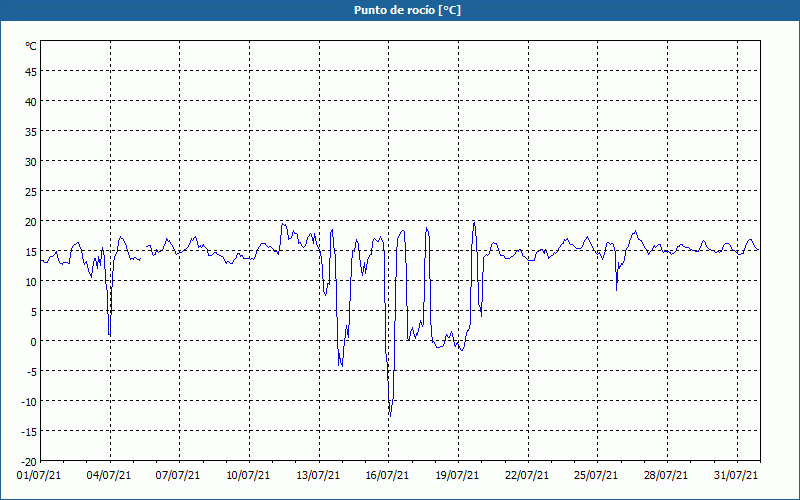Click the lowest dew point dip near -12
Screen dimensions: 800x500
(x=390, y=415)
